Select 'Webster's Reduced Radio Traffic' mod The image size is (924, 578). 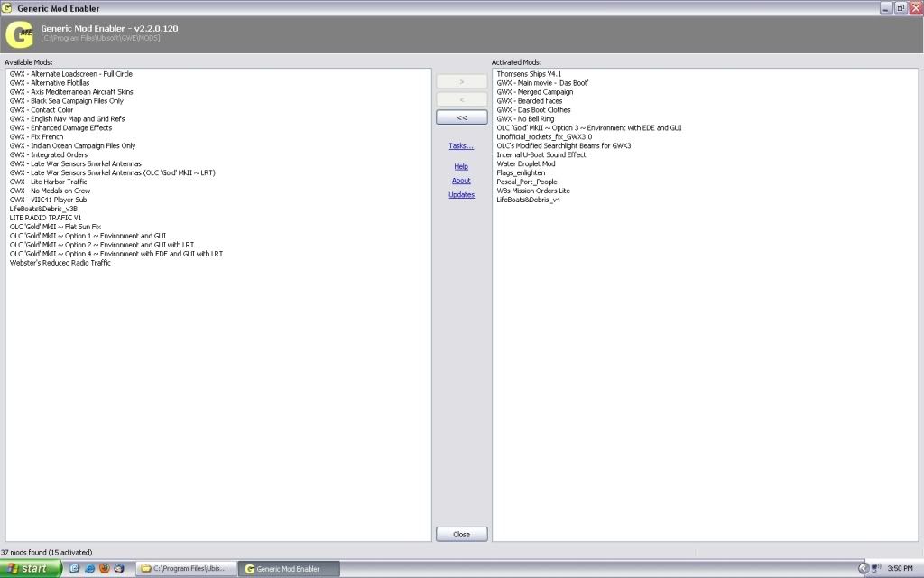click(60, 263)
